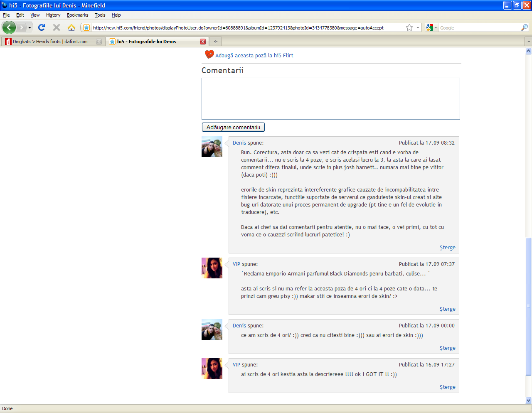Viewport: 532px width, 413px height.
Task: Click the browser Back arrow button
Action: tap(9, 27)
